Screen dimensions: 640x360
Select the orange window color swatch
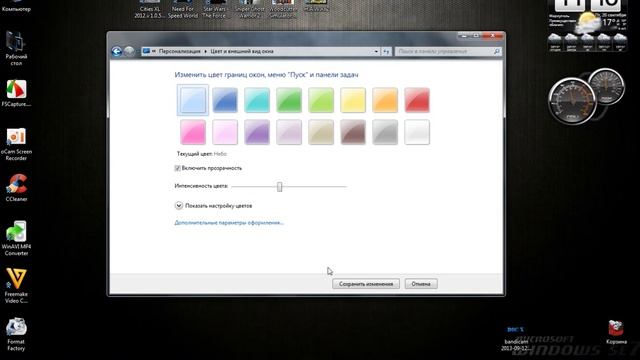click(x=385, y=100)
